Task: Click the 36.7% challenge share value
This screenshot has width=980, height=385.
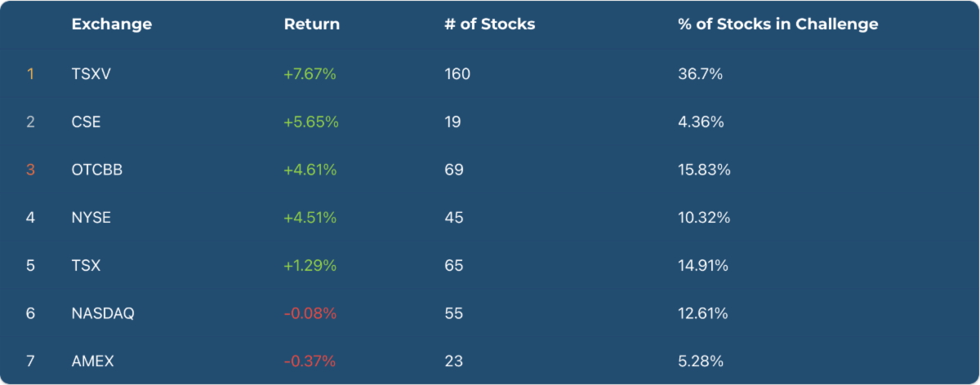Action: pos(700,74)
